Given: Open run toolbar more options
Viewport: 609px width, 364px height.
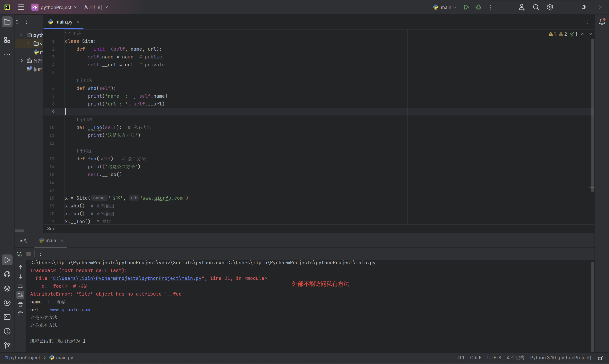Looking at the screenshot, I should tap(40, 254).
